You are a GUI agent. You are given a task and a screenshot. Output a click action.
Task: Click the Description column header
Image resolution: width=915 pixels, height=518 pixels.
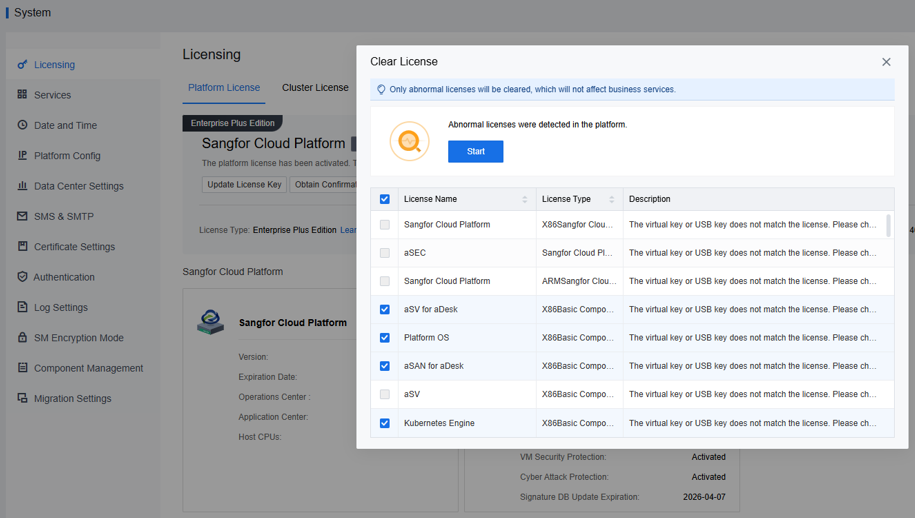(649, 199)
